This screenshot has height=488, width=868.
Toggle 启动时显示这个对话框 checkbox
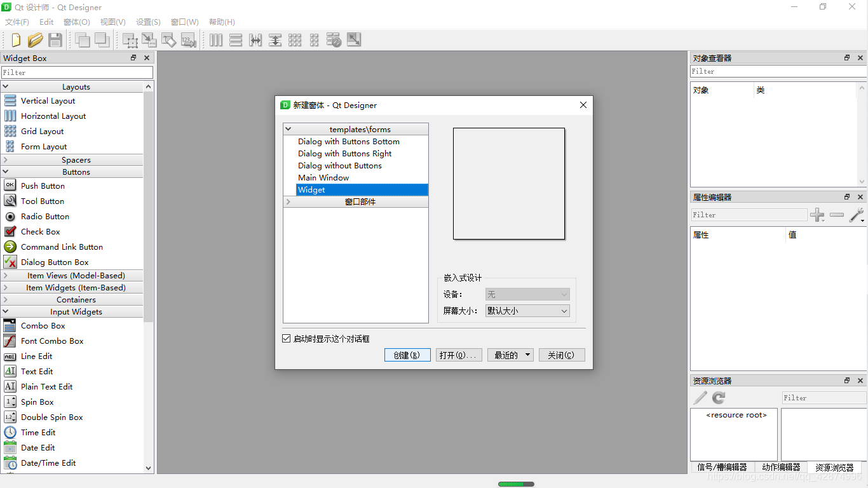tap(286, 339)
